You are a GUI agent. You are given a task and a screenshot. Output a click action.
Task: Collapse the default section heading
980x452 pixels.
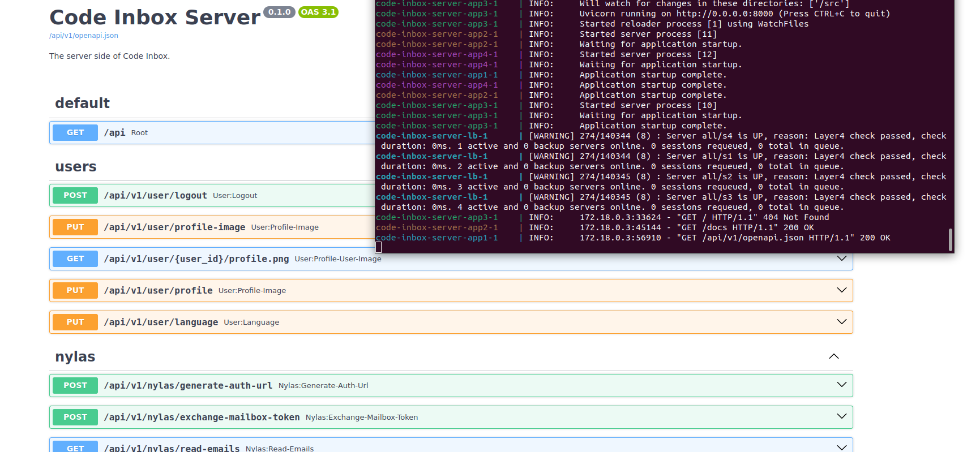[x=82, y=103]
